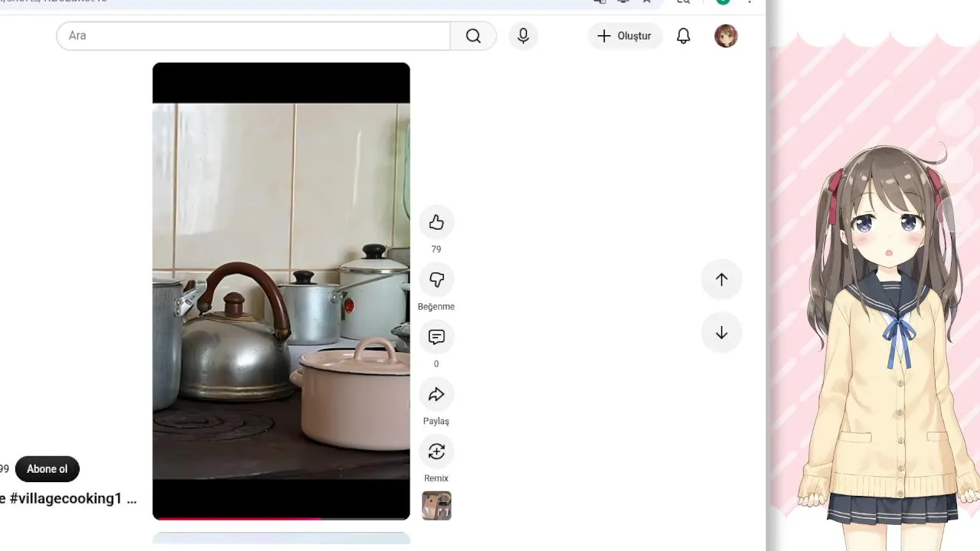Pause the kitchen pots short video
This screenshot has width=980, height=551.
coord(281,291)
